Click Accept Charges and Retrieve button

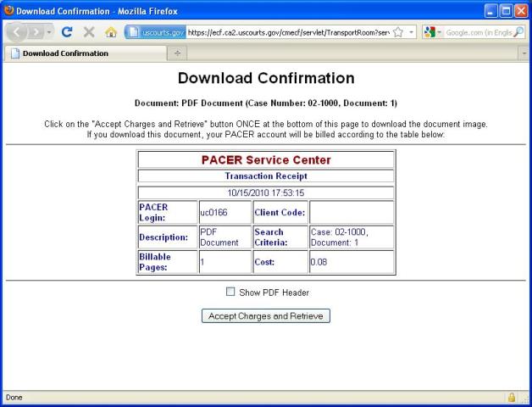266,316
